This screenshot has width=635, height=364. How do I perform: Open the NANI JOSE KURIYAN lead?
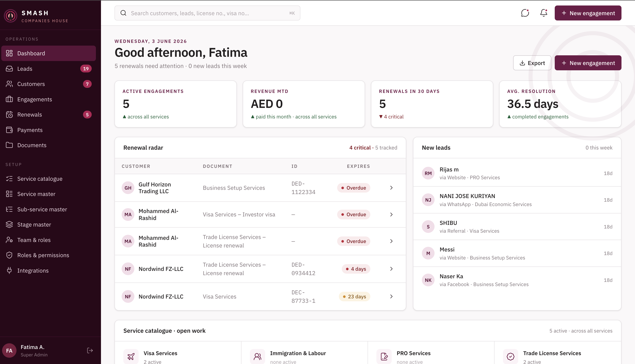click(517, 200)
